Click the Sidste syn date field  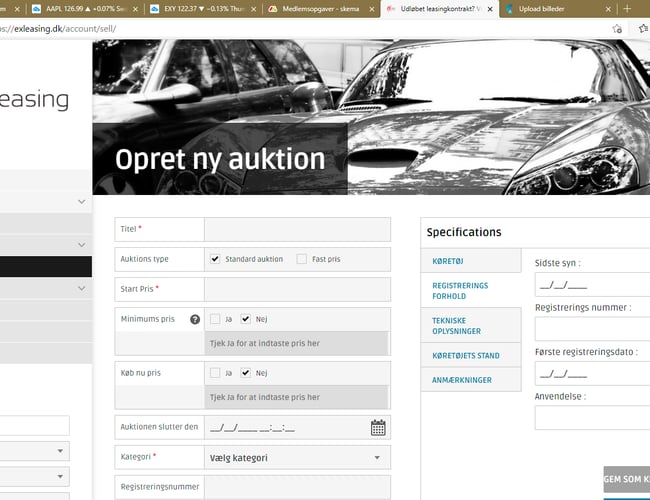pos(592,284)
